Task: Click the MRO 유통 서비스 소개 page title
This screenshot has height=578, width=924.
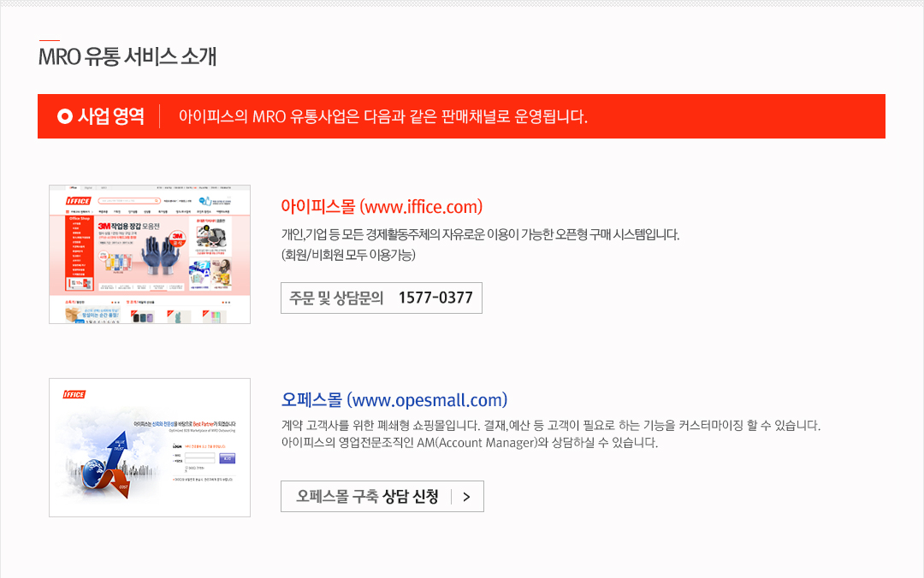Action: 127,56
